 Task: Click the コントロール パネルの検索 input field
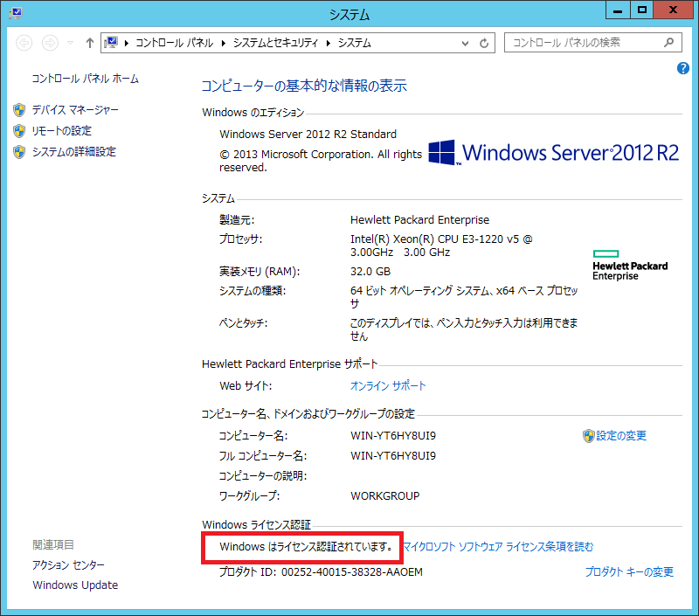point(581,42)
